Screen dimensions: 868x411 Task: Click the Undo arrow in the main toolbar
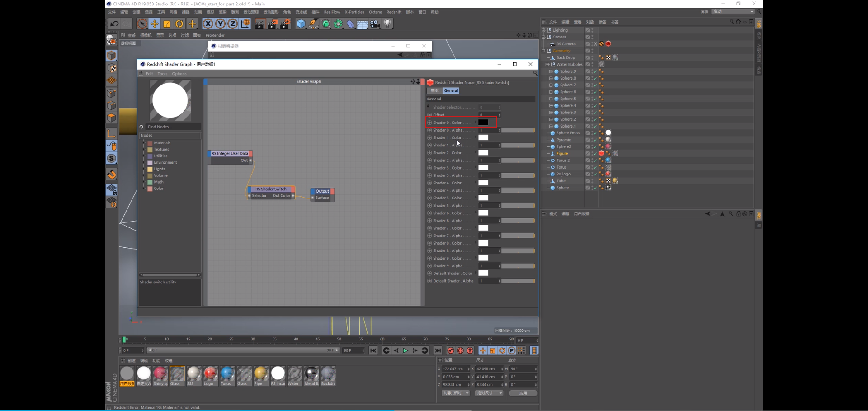[114, 24]
